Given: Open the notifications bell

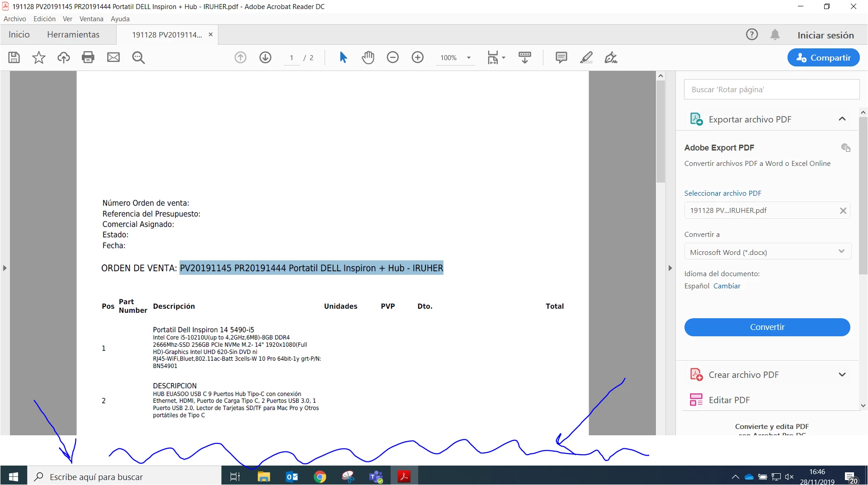Looking at the screenshot, I should click(775, 34).
